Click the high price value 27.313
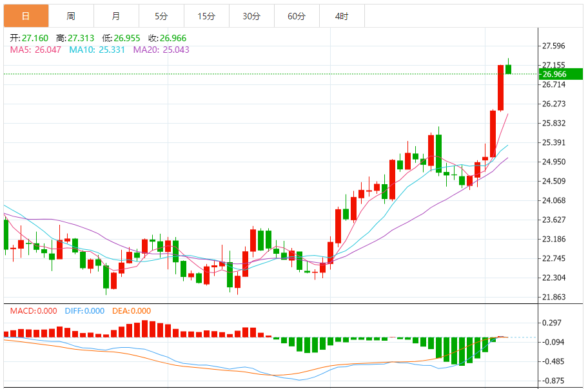This screenshot has height=389, width=588. point(81,38)
